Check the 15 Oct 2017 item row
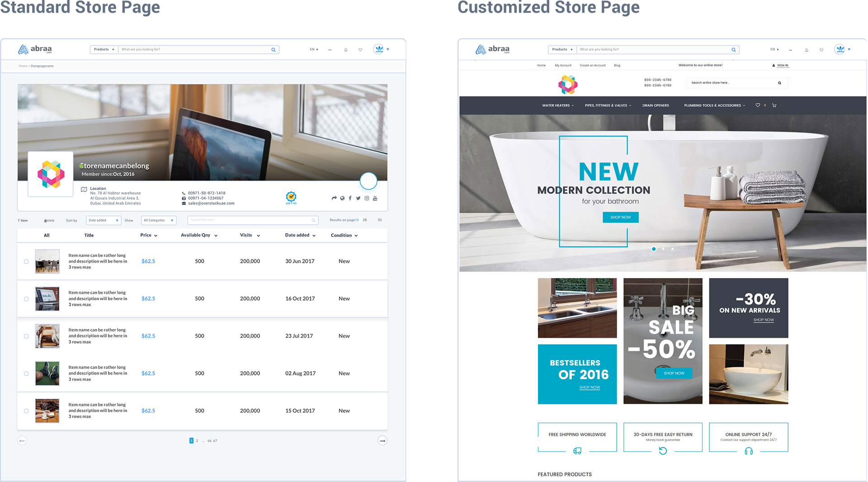868x482 pixels. (26, 411)
